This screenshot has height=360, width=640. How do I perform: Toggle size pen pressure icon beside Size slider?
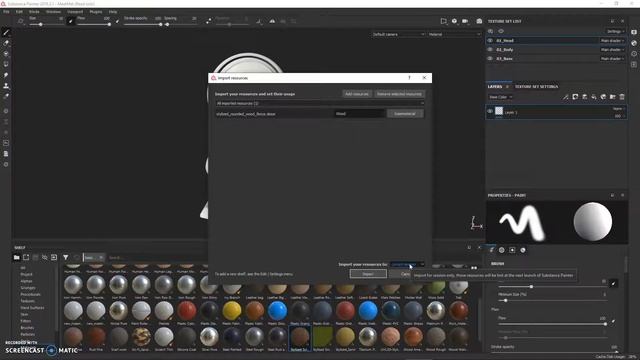coord(71,21)
